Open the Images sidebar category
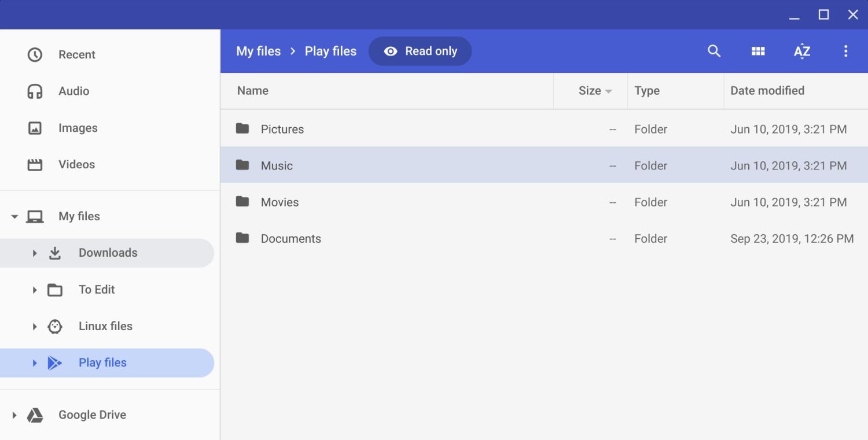The width and height of the screenshot is (868, 440). 78,128
